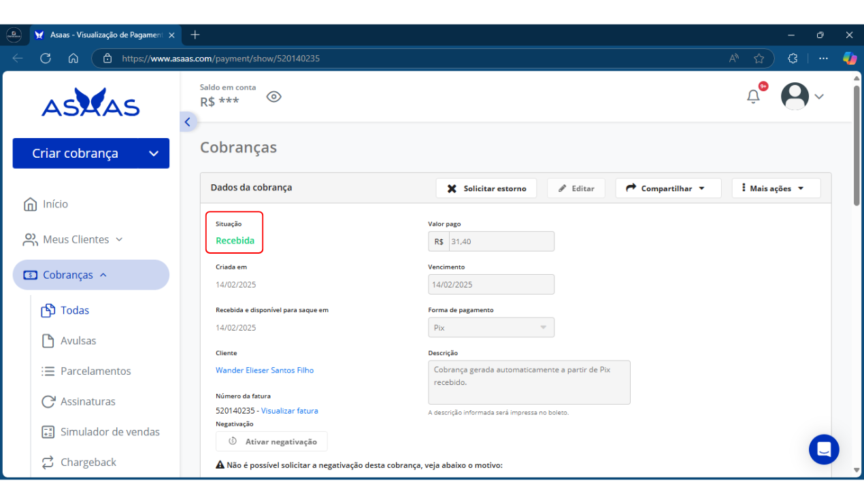Open the user profile menu
The width and height of the screenshot is (864, 504).
point(803,97)
